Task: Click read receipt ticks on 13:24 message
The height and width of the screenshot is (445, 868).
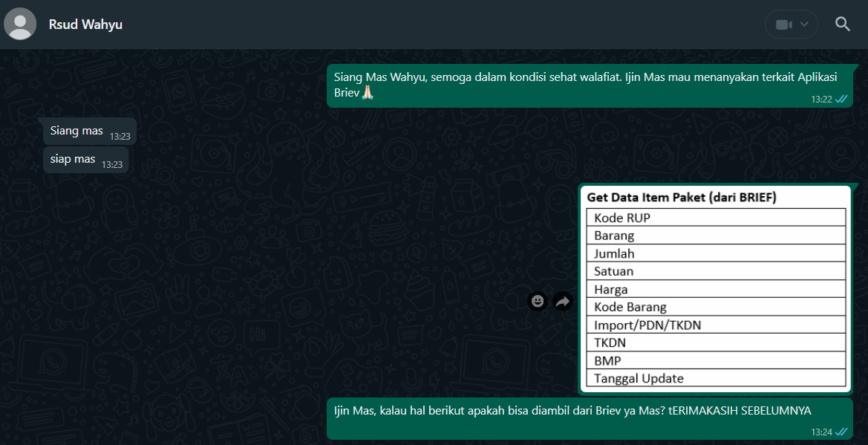Action: 841,431
